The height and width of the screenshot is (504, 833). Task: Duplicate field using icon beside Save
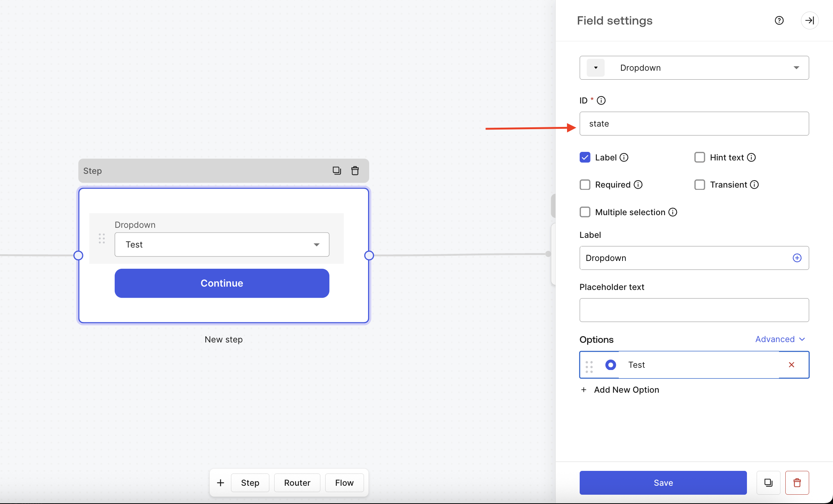pyautogui.click(x=768, y=483)
